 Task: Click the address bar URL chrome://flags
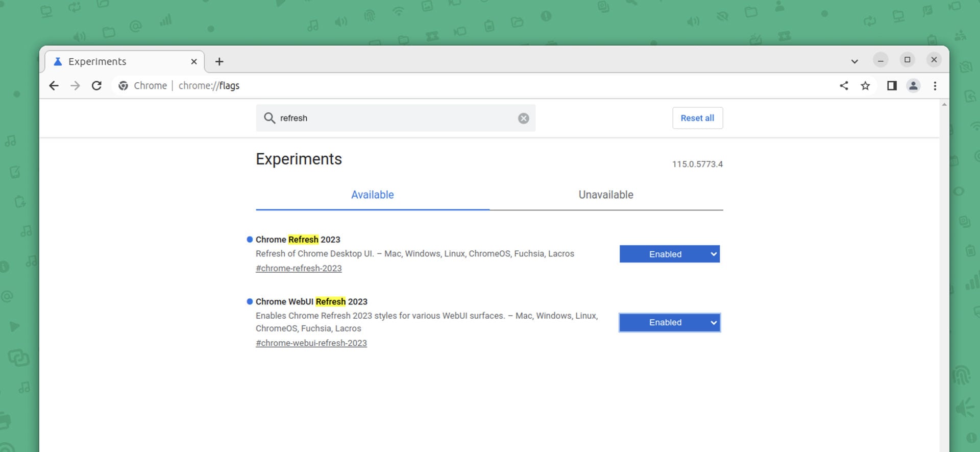(209, 86)
